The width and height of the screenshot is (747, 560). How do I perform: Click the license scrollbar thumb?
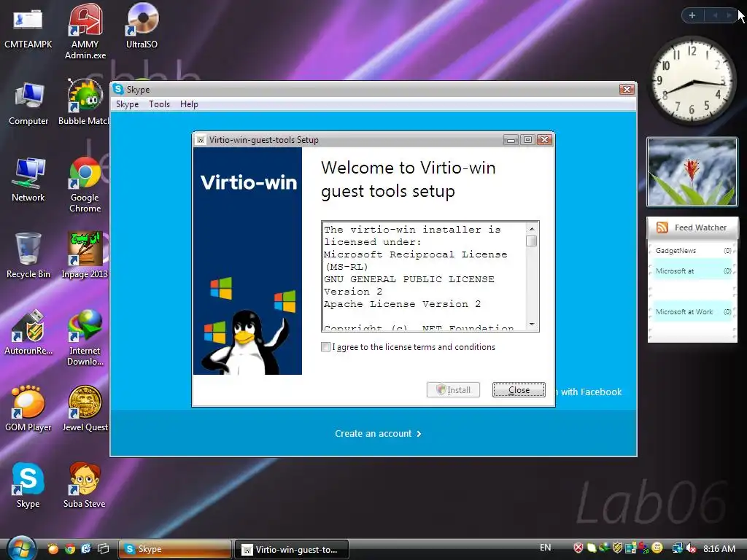click(x=532, y=241)
